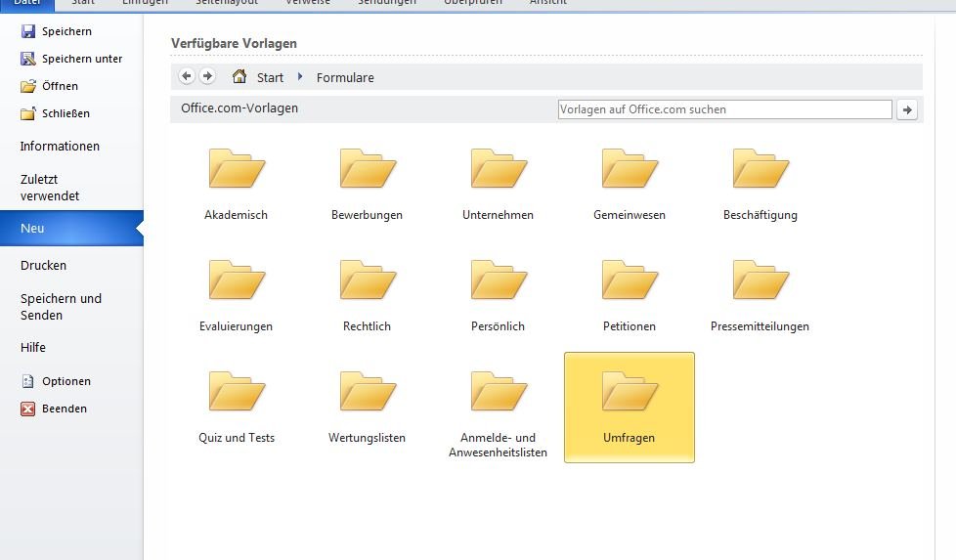
Task: Select the highlighted Umfragen folder
Action: [x=630, y=408]
